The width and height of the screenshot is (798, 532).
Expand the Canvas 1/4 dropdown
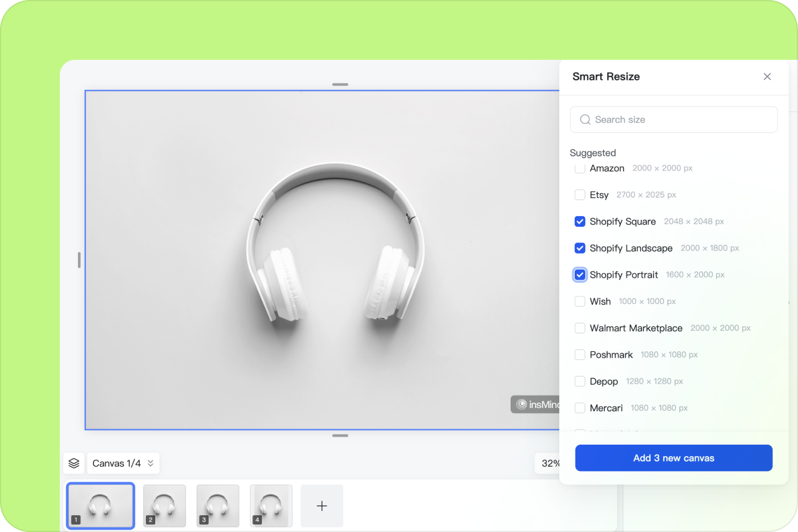[x=123, y=463]
